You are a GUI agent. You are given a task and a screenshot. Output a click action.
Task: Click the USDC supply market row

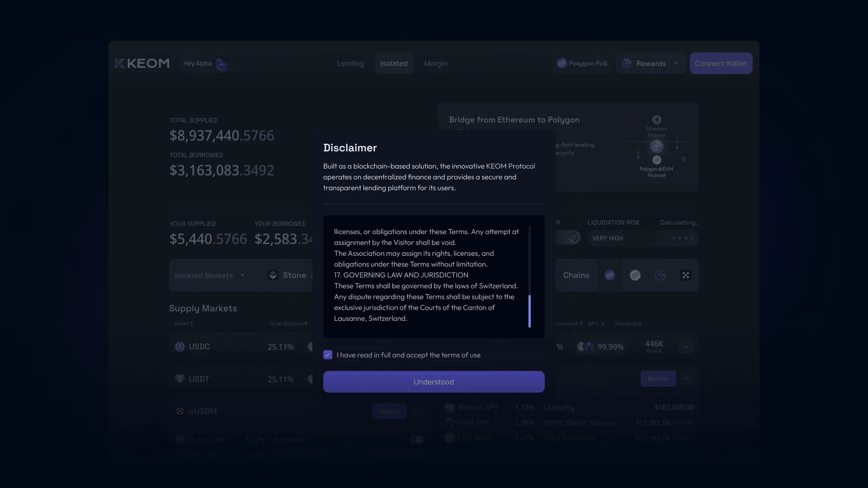pos(241,347)
